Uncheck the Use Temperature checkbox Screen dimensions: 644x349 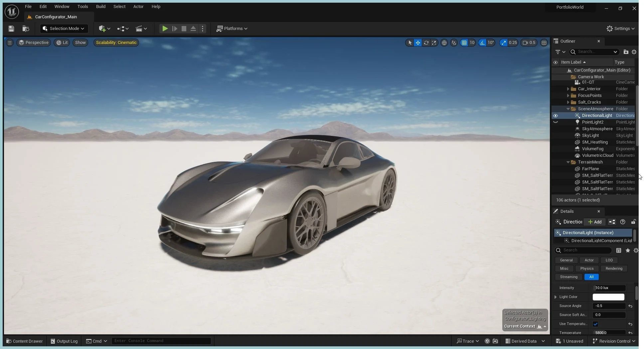595,324
